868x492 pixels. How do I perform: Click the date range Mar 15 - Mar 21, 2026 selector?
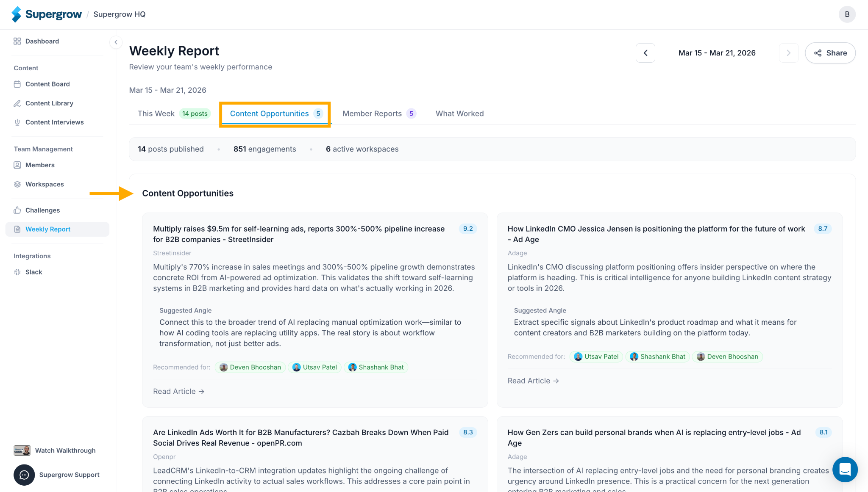(717, 53)
